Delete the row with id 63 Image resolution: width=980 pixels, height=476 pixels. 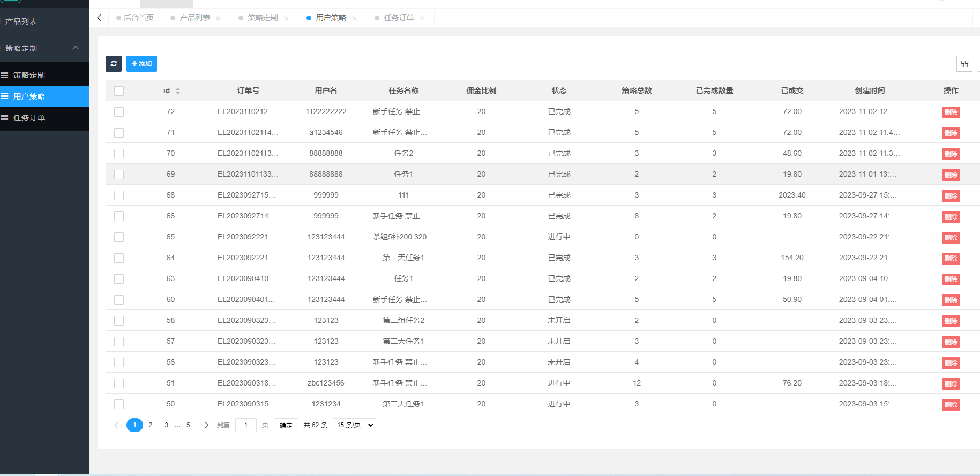pos(951,279)
